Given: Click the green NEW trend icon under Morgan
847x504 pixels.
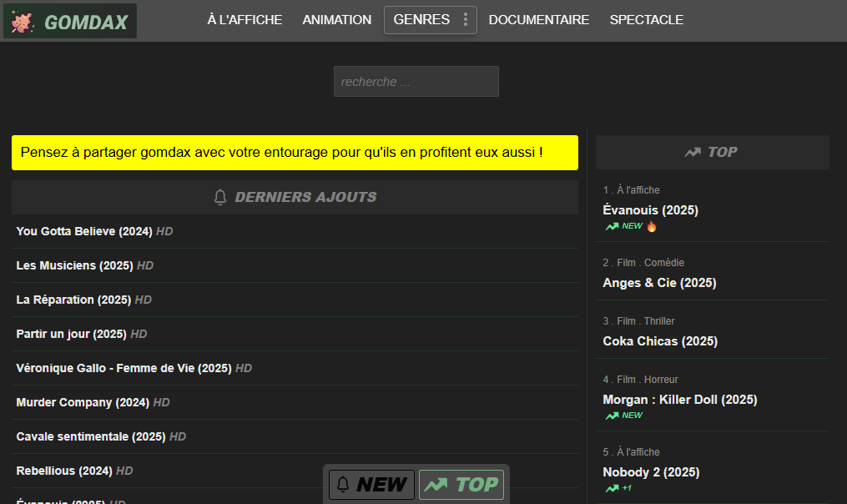Looking at the screenshot, I should click(613, 416).
